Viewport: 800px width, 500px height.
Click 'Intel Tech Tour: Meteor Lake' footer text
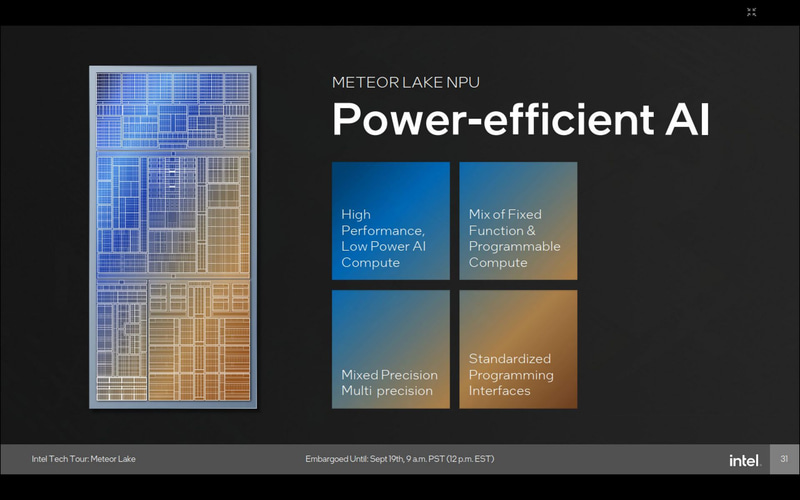pos(84,459)
